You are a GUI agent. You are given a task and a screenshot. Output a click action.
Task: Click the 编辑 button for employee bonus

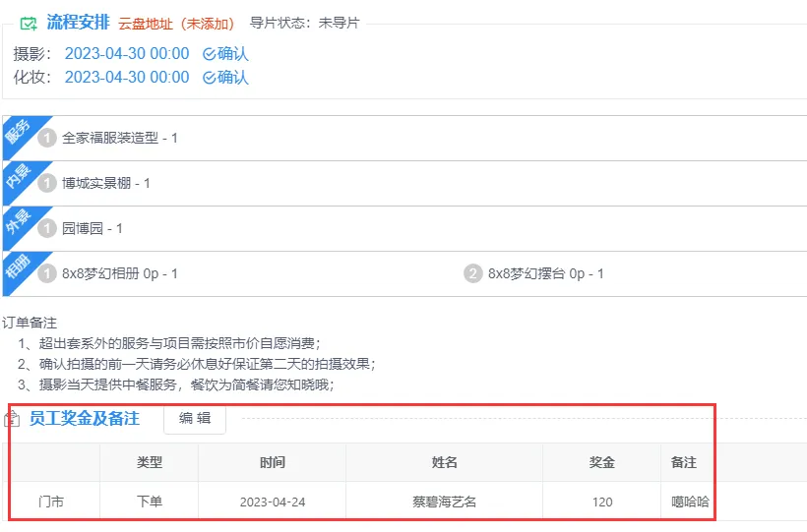[x=195, y=418]
